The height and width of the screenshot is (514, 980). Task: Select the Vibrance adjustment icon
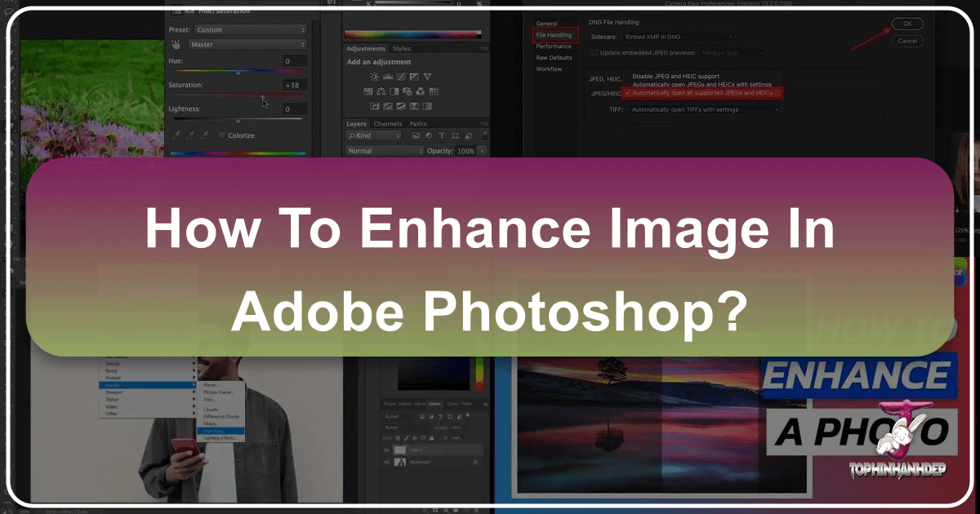[428, 77]
